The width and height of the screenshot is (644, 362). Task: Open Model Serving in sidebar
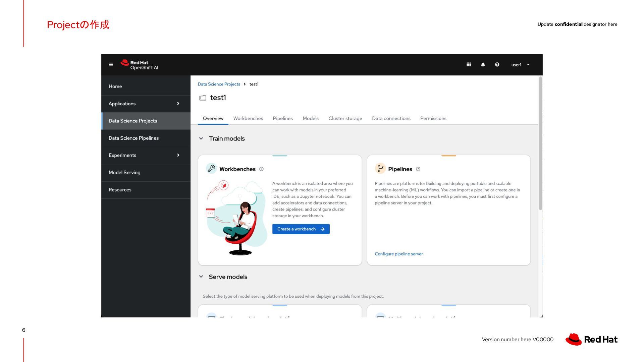coord(146,173)
